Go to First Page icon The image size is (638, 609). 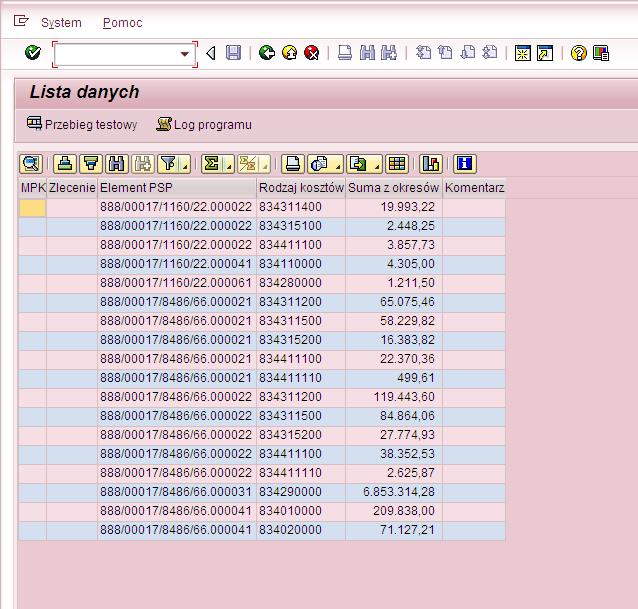(x=423, y=53)
